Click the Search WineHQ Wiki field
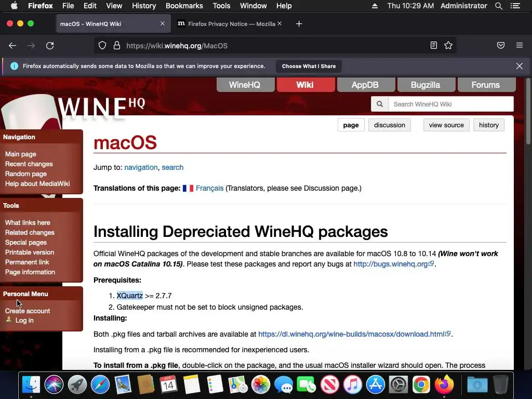 coord(450,104)
